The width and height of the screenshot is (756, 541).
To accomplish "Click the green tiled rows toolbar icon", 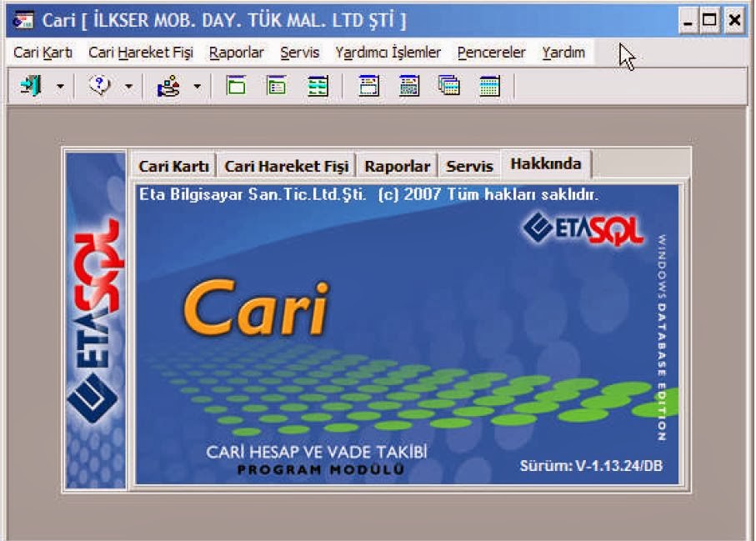I will pyautogui.click(x=318, y=86).
